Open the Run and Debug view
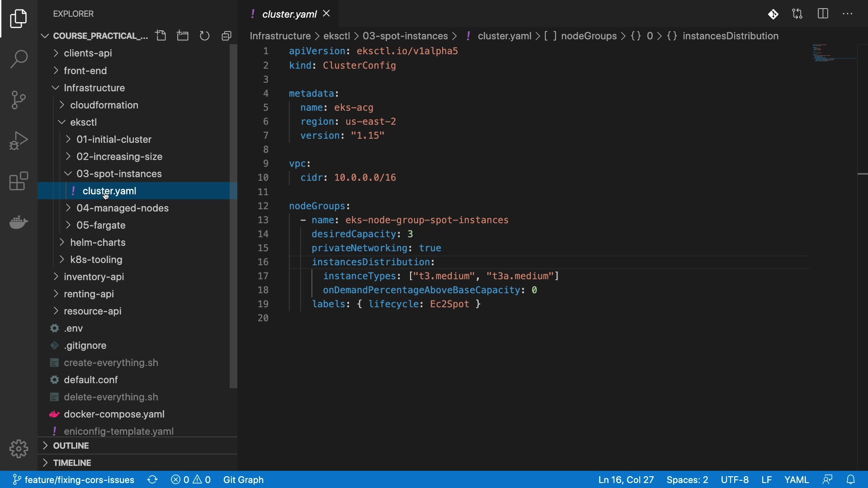 (19, 141)
